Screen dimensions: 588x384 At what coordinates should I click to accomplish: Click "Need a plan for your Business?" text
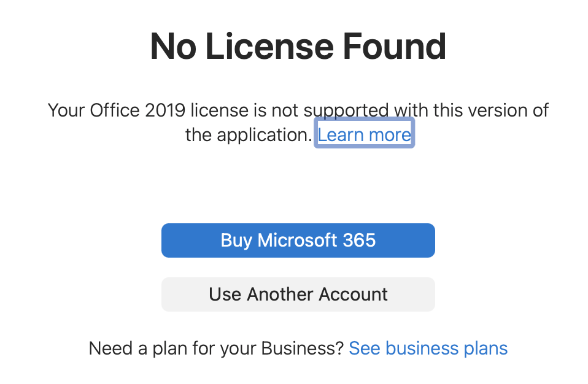(x=216, y=348)
